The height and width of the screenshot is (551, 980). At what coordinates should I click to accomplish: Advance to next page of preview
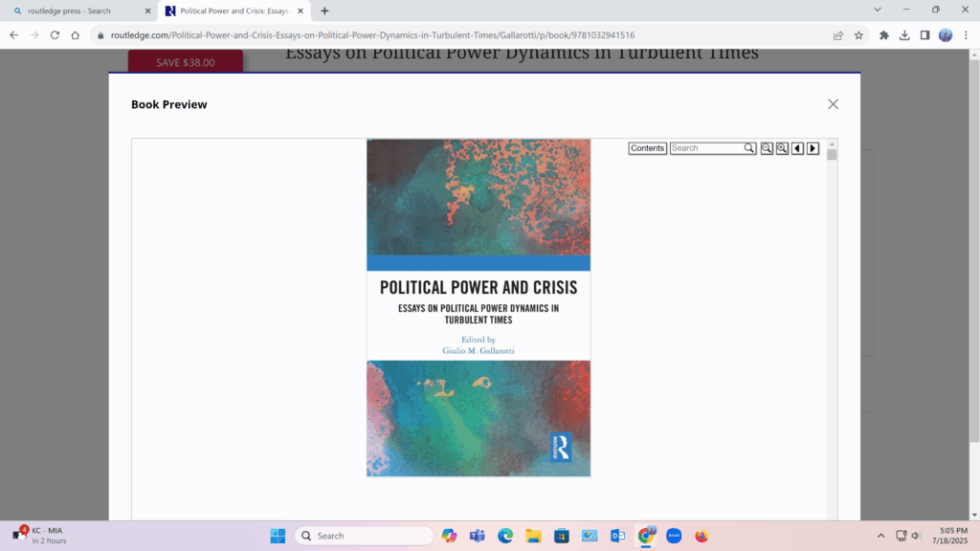pyautogui.click(x=813, y=148)
